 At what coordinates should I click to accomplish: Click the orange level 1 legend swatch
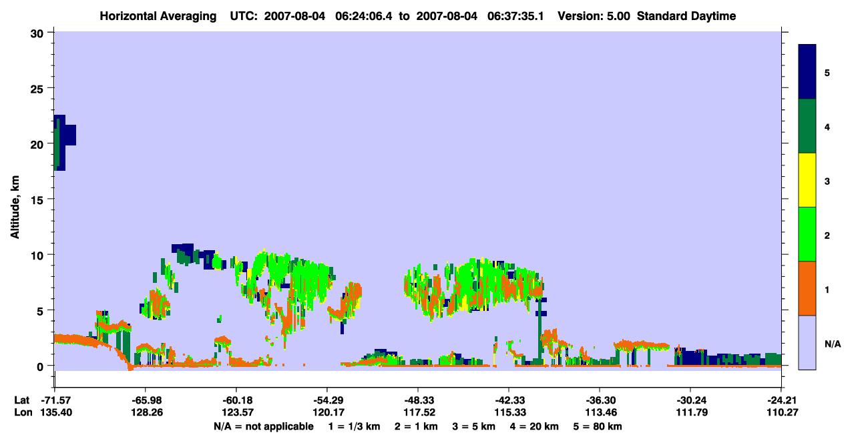click(807, 288)
